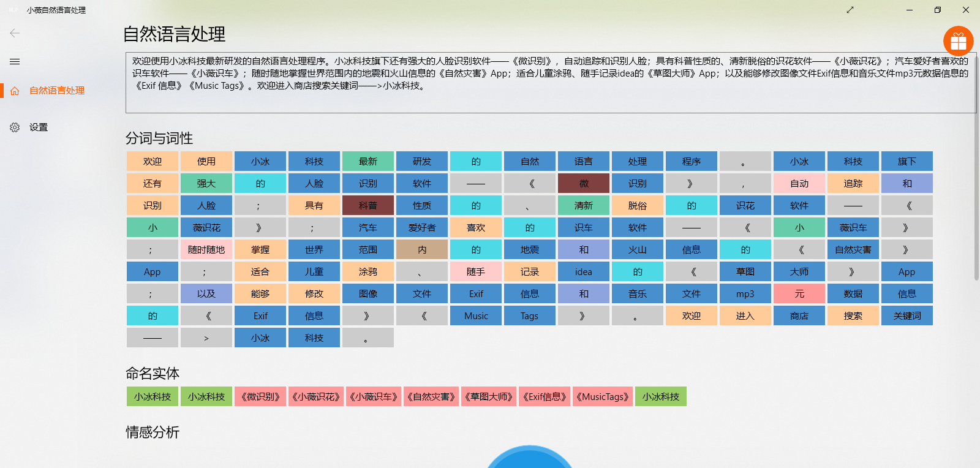Select the 追踪 word tile

853,183
